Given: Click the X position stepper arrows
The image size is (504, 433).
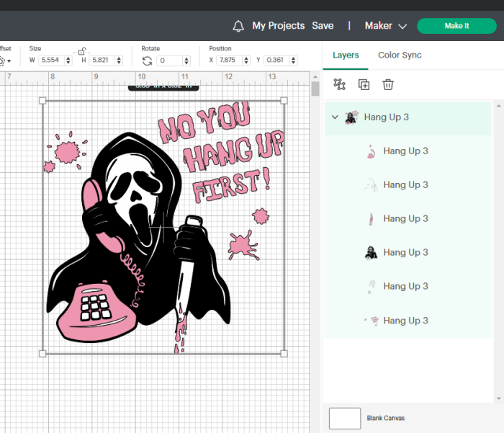Looking at the screenshot, I should [246, 60].
